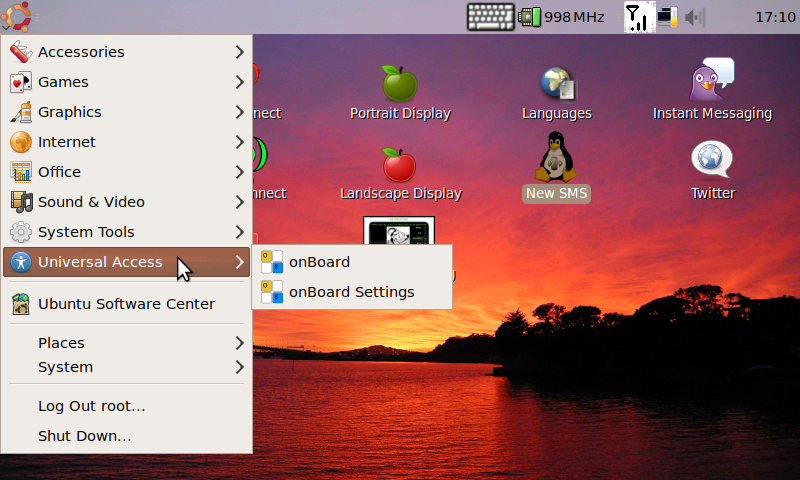The width and height of the screenshot is (800, 480).
Task: Open Ubuntu Software Center
Action: tap(126, 304)
